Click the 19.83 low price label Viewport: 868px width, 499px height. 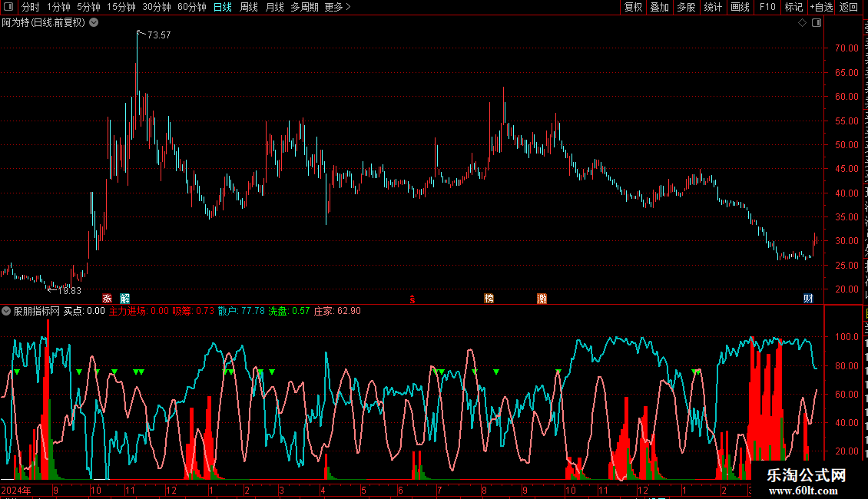69,290
